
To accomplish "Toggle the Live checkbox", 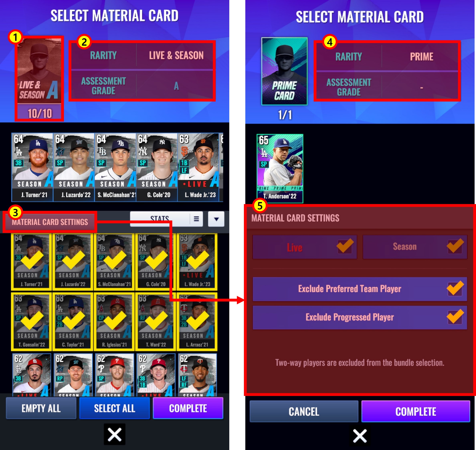I will point(345,247).
